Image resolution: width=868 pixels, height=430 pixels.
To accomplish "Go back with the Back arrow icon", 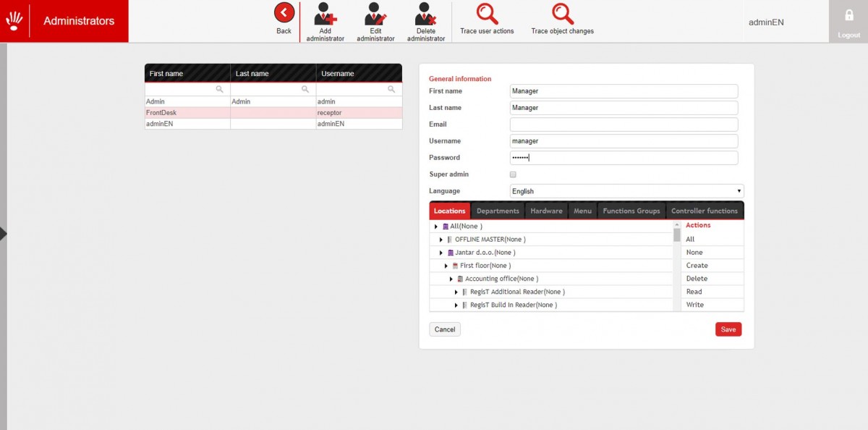I will click(284, 13).
